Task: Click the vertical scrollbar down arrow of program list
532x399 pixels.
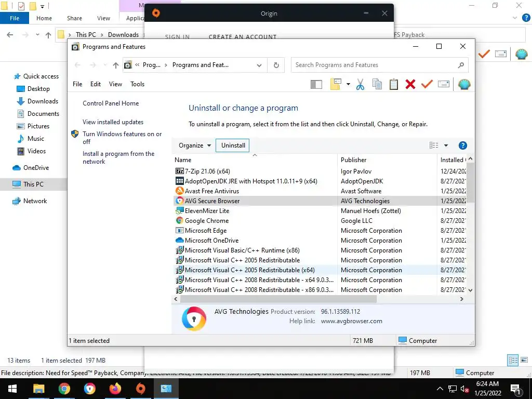Action: tap(470, 290)
